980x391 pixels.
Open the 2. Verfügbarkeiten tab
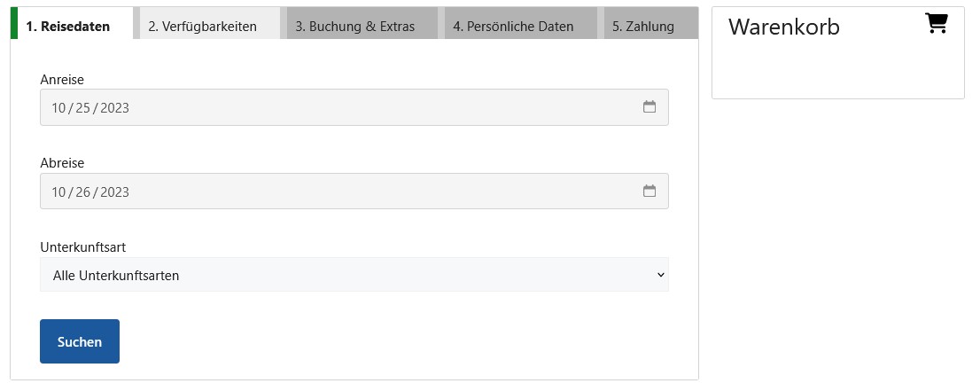click(202, 27)
